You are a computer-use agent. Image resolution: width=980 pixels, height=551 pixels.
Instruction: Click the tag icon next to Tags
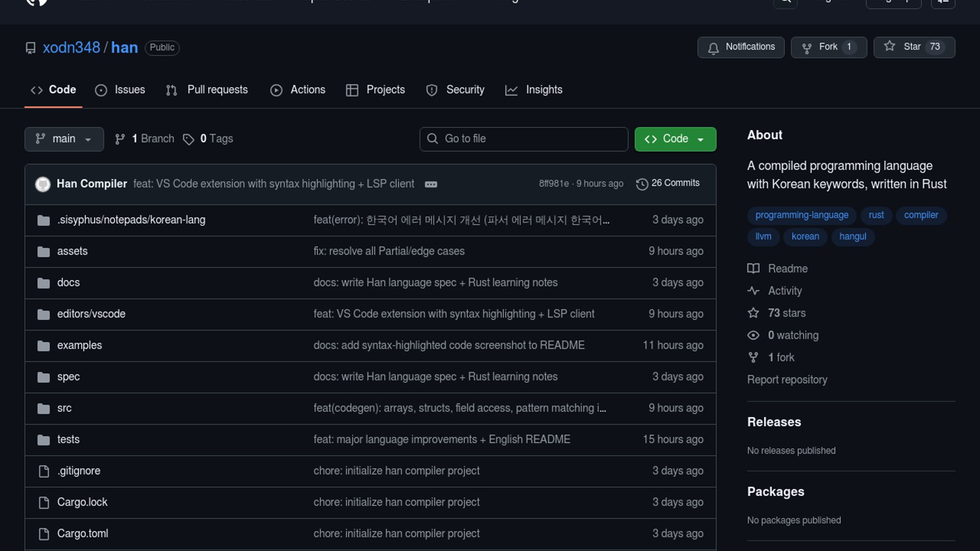188,139
